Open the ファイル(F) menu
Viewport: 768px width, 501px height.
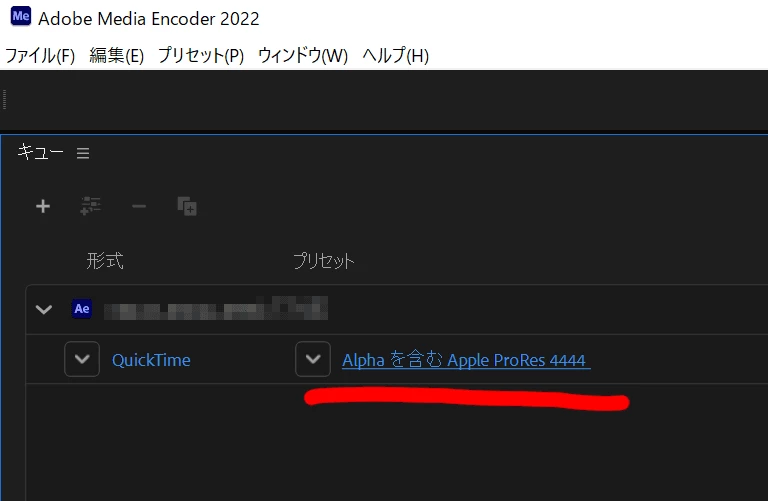coord(40,55)
